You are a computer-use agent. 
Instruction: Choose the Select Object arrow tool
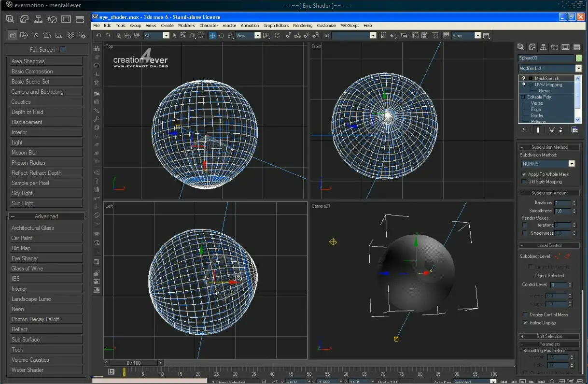175,35
